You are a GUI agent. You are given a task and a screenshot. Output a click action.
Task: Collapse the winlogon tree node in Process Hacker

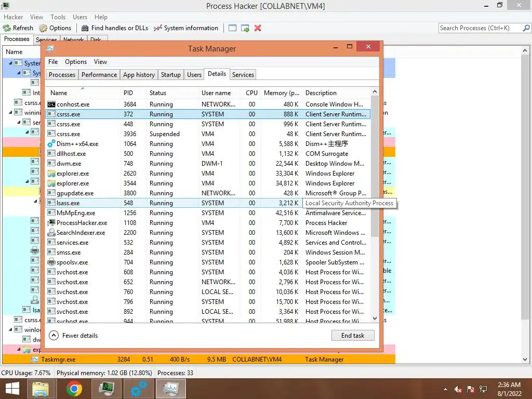[x=10, y=329]
